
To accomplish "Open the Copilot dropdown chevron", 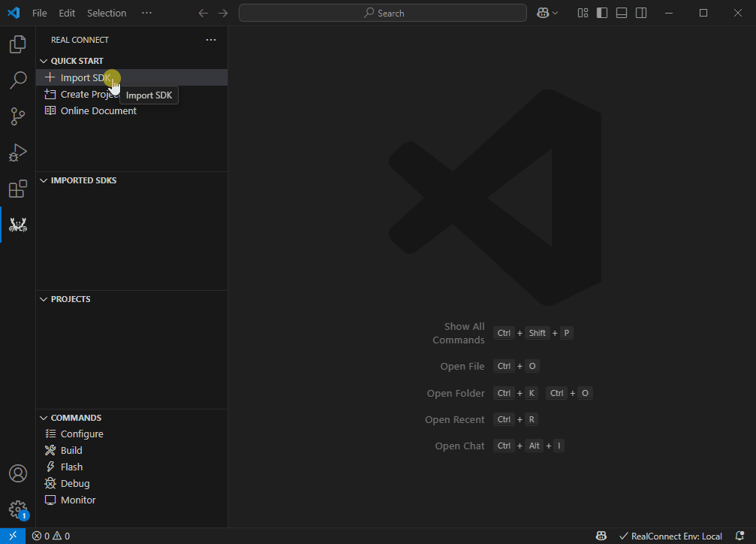I will (555, 13).
